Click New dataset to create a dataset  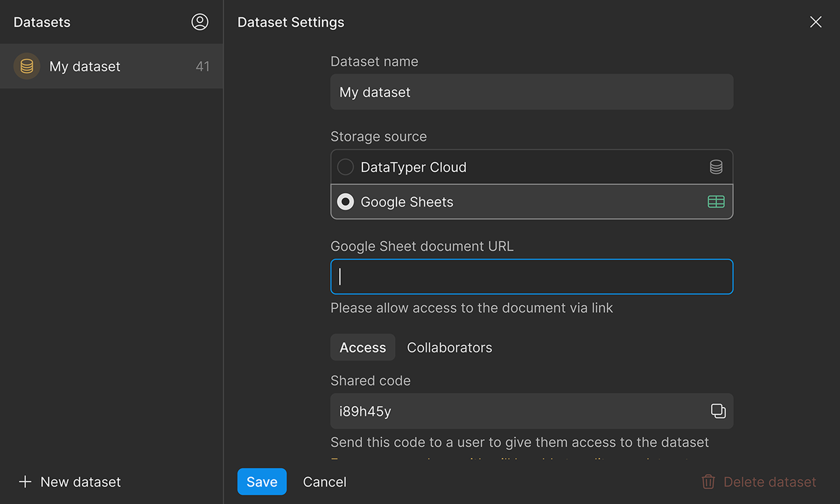(x=80, y=482)
